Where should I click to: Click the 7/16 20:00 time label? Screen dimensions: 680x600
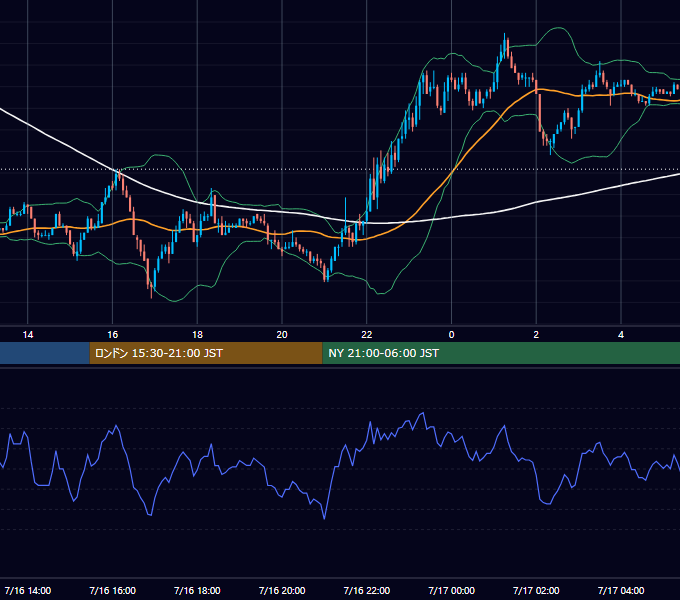click(x=282, y=590)
